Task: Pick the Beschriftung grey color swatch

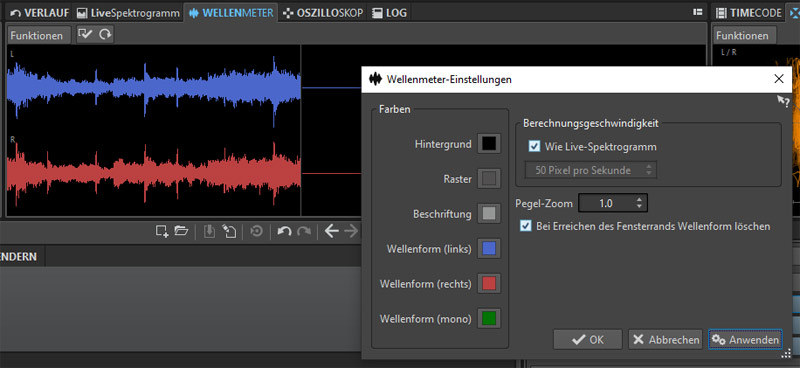Action: (x=489, y=213)
